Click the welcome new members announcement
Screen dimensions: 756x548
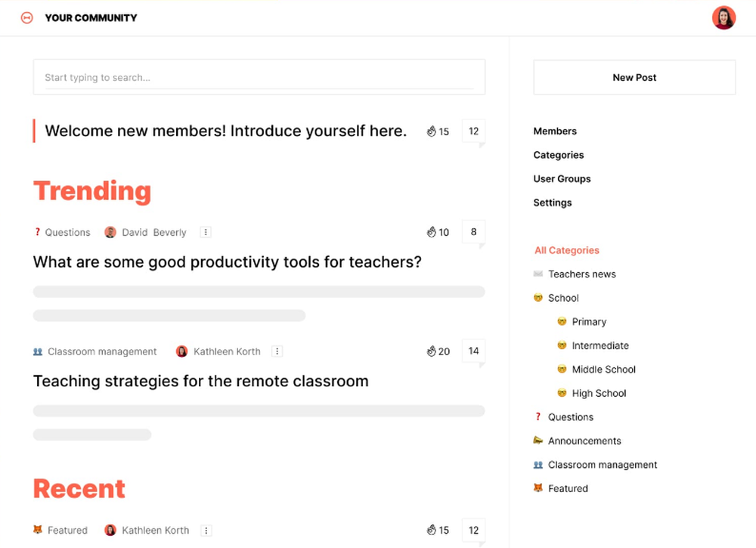pyautogui.click(x=225, y=130)
